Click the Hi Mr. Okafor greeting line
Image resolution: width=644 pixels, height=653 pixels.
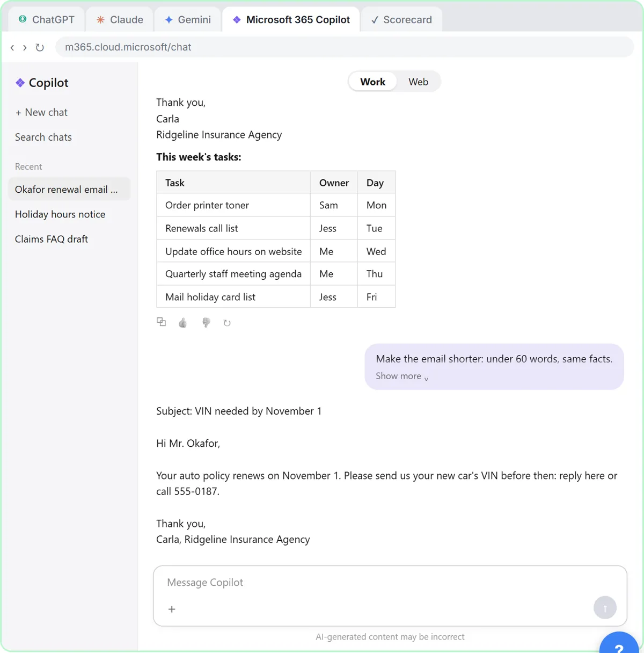(188, 444)
